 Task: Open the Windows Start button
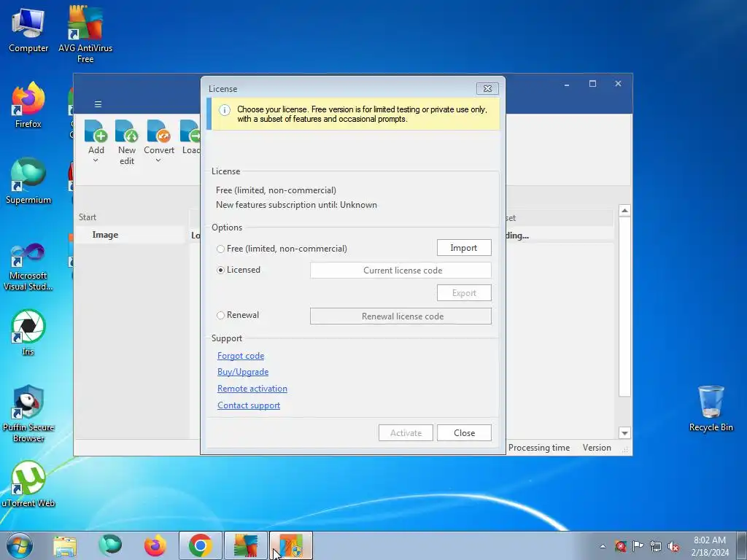coord(20,545)
